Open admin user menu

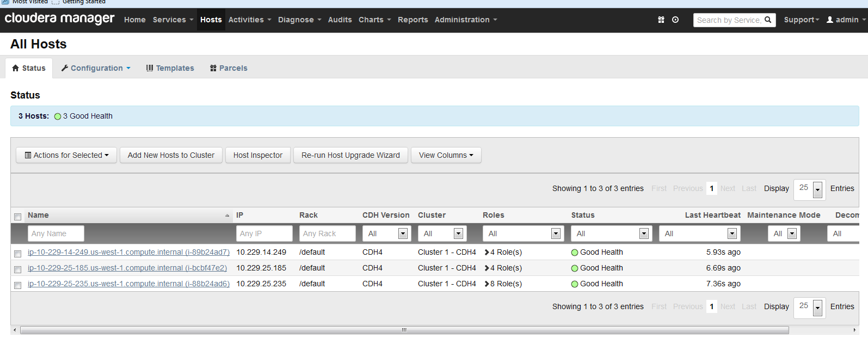846,20
